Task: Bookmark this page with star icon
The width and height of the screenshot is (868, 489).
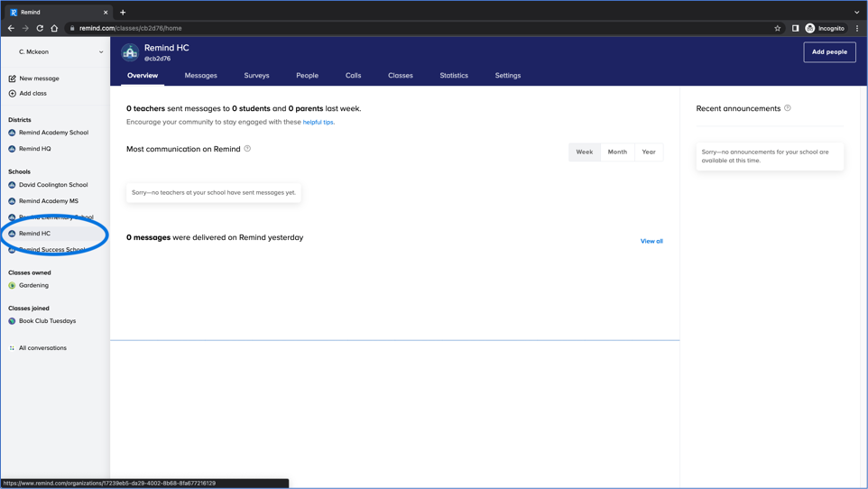Action: 777,28
